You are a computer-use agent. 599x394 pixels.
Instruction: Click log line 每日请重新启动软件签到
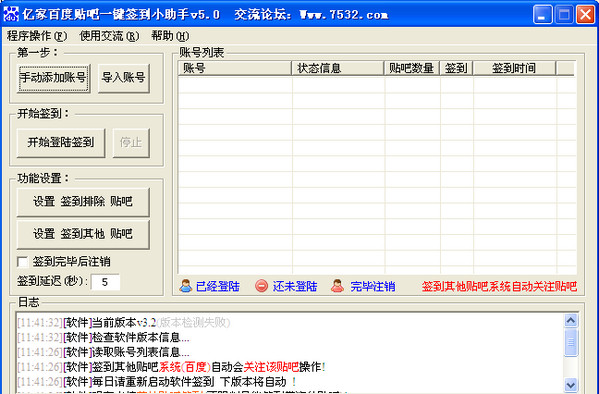[157, 382]
